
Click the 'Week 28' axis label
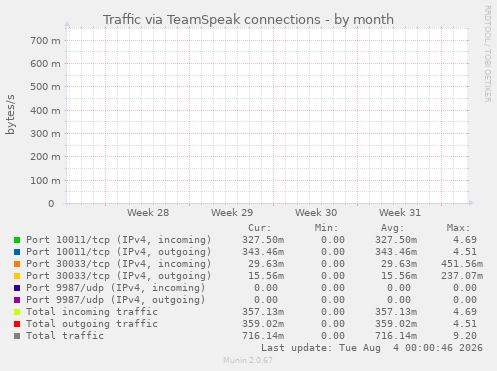(148, 213)
